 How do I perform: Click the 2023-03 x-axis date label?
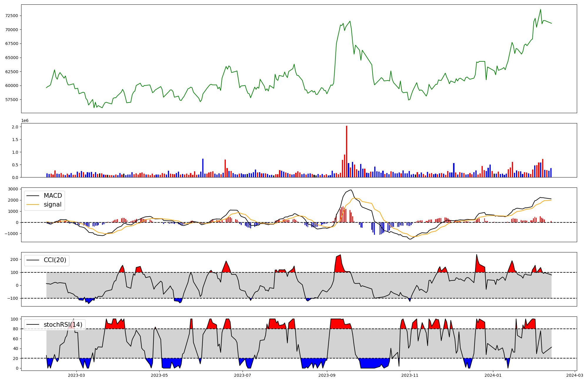76,375
